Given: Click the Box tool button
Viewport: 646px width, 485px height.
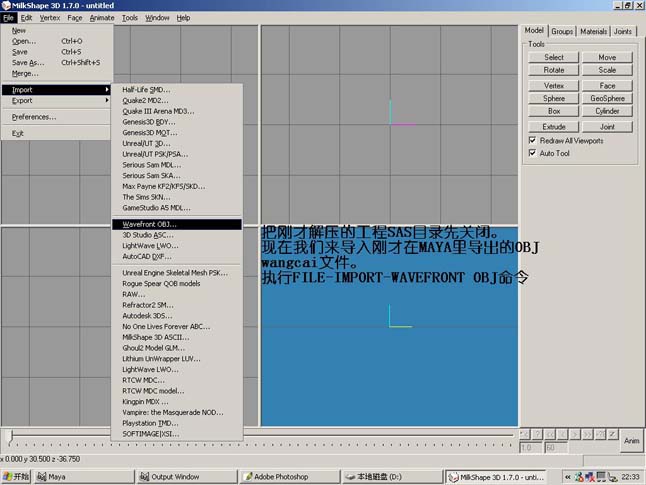Looking at the screenshot, I should click(x=554, y=111).
